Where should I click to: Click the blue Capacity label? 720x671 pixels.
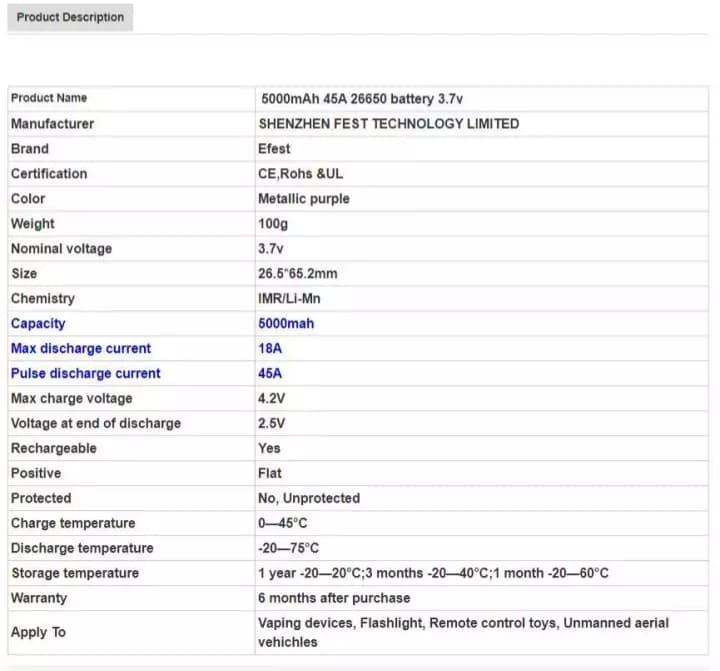click(38, 323)
